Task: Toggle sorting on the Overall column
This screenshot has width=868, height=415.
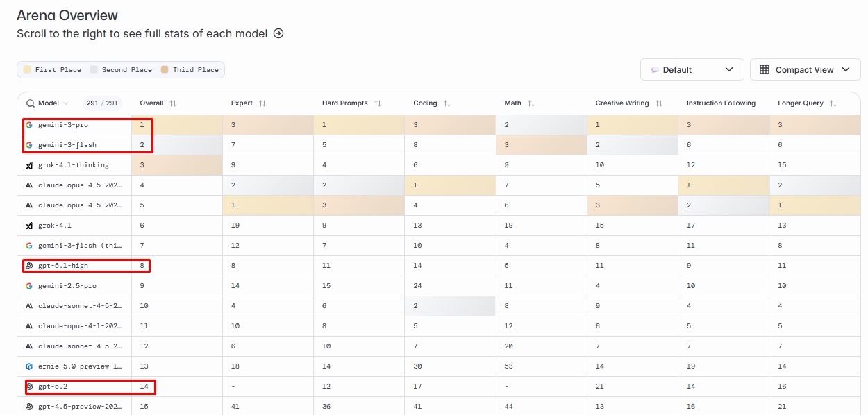Action: pos(173,103)
